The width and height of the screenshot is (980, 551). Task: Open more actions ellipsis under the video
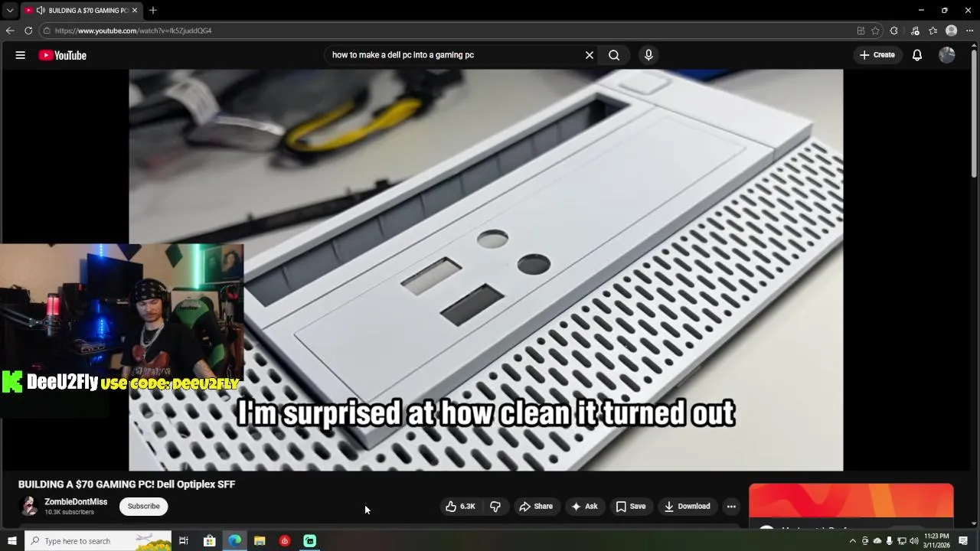(x=731, y=506)
